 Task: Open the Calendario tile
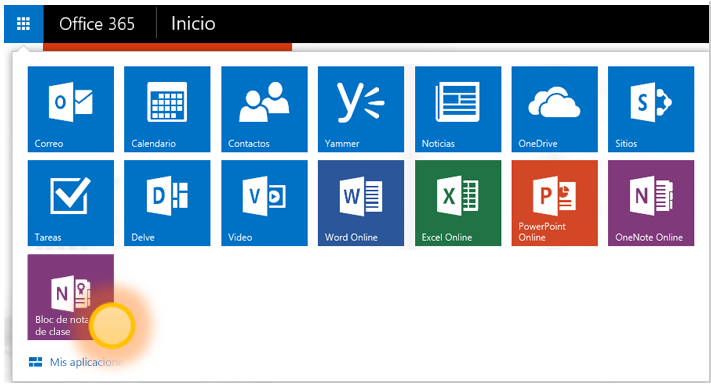coord(167,109)
